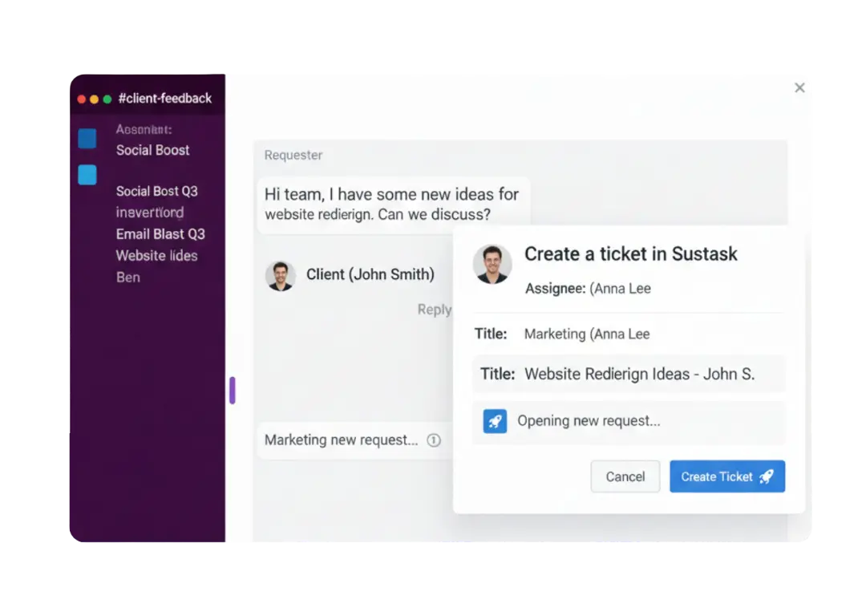
Task: Click the blue rocket icon beside Opening new request
Action: [494, 421]
